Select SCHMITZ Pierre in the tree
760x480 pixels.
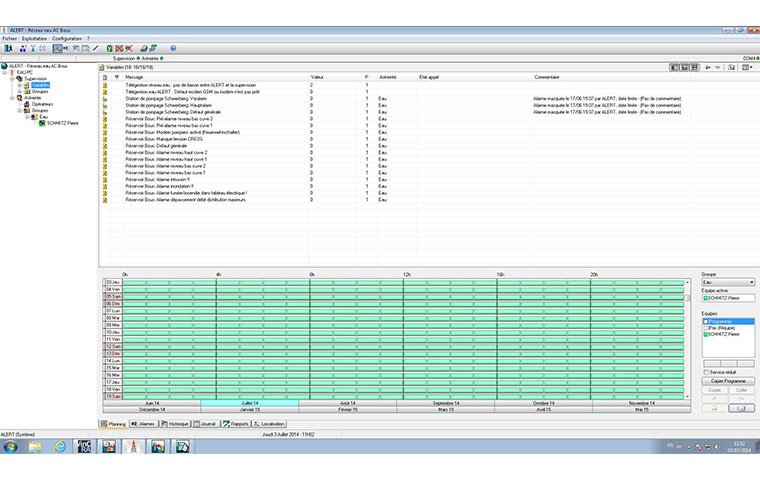click(x=63, y=123)
